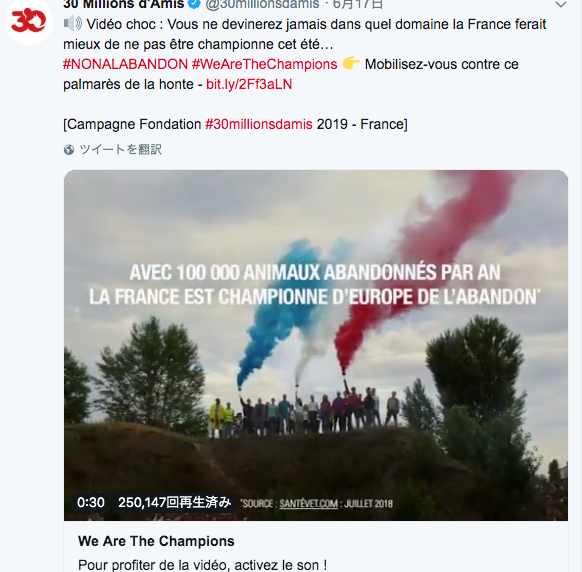The width and height of the screenshot is (582, 572).
Task: Follow the bit.ly/2Ff3aLN link
Action: [249, 84]
